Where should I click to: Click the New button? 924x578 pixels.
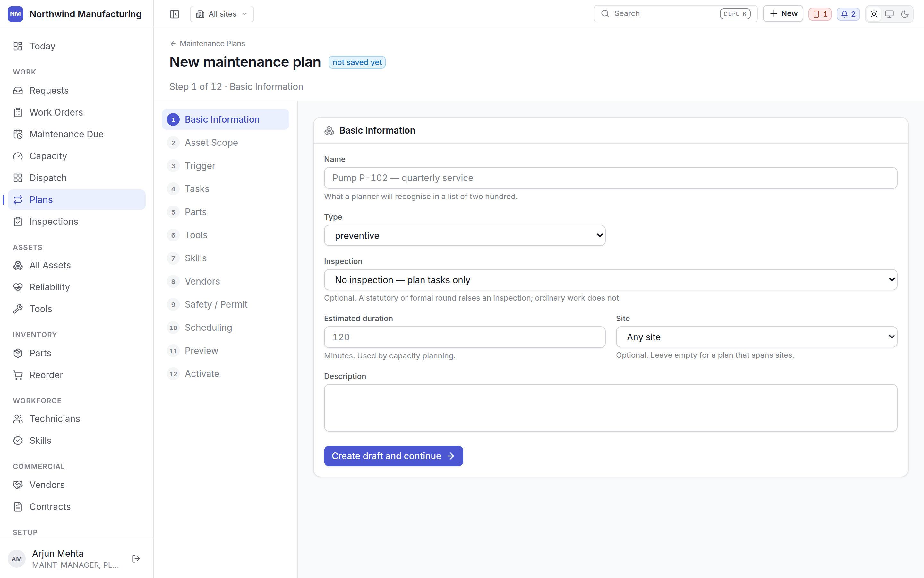pyautogui.click(x=783, y=14)
